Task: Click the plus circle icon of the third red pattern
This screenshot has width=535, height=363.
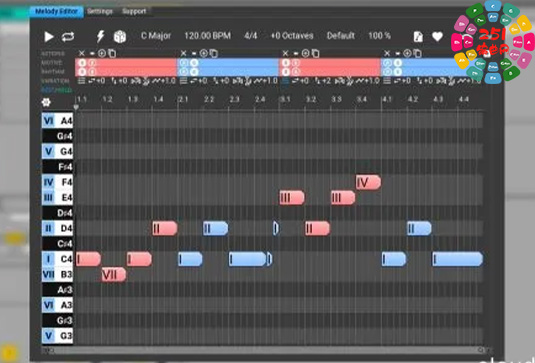Action: coord(306,53)
